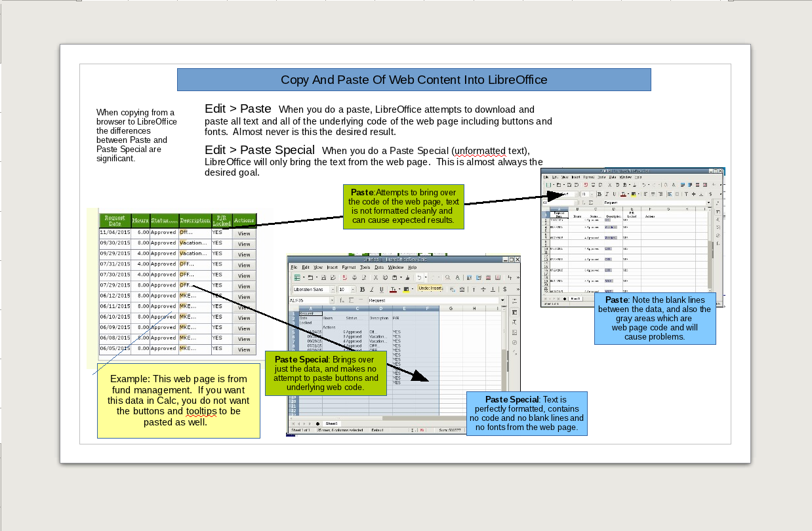
Task: Click Export as PDF icon in right Calc window
Action: pyautogui.click(x=586, y=185)
